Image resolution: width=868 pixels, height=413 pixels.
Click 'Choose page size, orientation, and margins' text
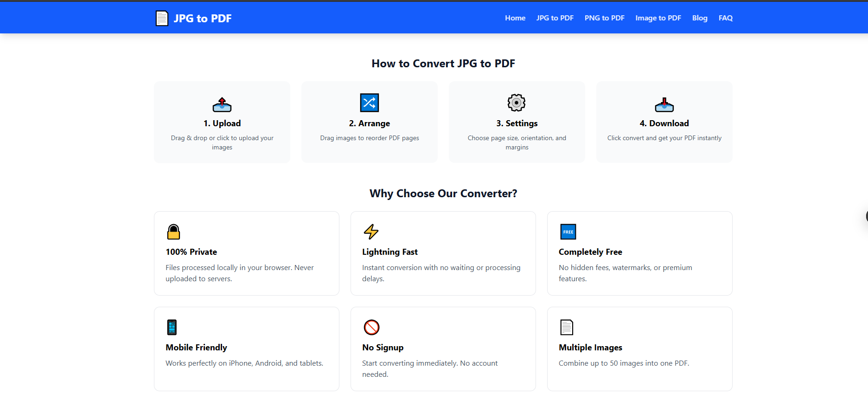[517, 142]
